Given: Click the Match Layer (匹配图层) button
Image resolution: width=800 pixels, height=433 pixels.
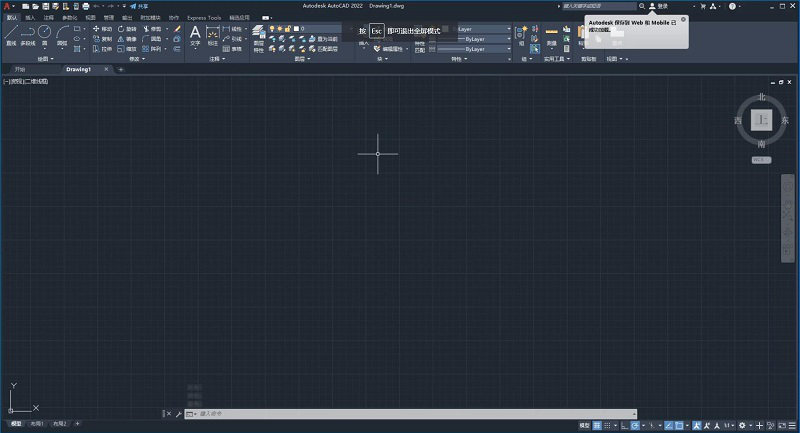Looking at the screenshot, I should click(x=323, y=49).
